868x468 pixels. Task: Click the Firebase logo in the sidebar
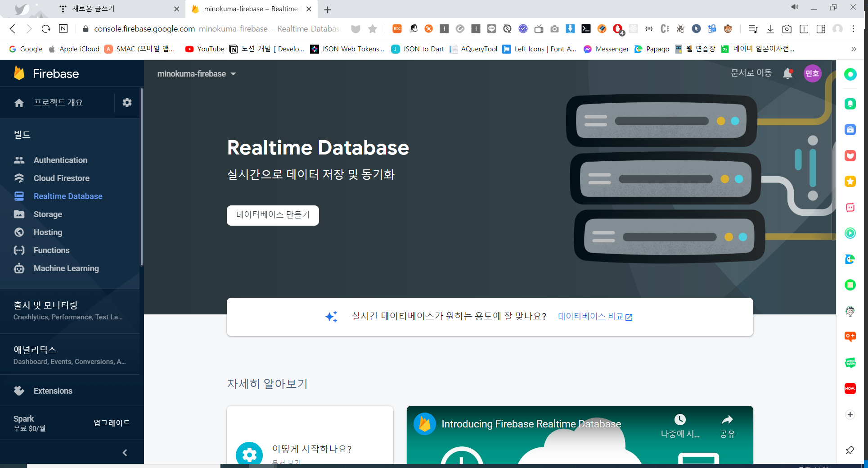[x=46, y=73]
